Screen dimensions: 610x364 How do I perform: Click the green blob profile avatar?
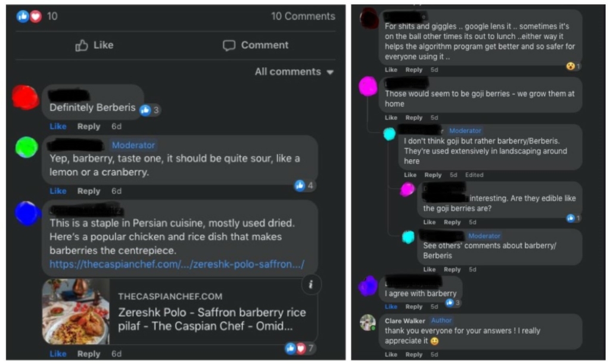(26, 147)
